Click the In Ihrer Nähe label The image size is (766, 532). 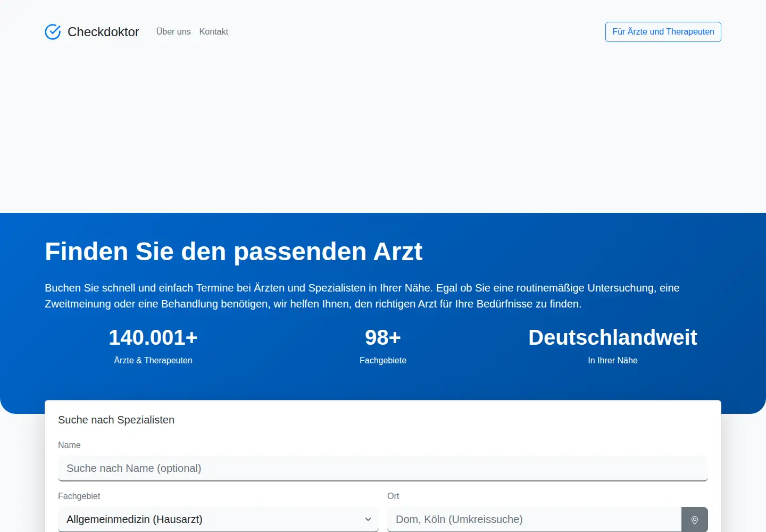pos(613,360)
